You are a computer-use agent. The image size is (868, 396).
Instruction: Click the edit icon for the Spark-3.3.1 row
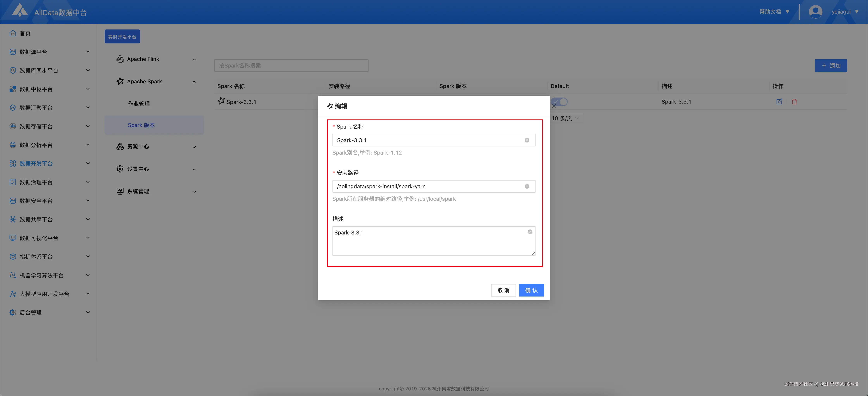tap(779, 102)
